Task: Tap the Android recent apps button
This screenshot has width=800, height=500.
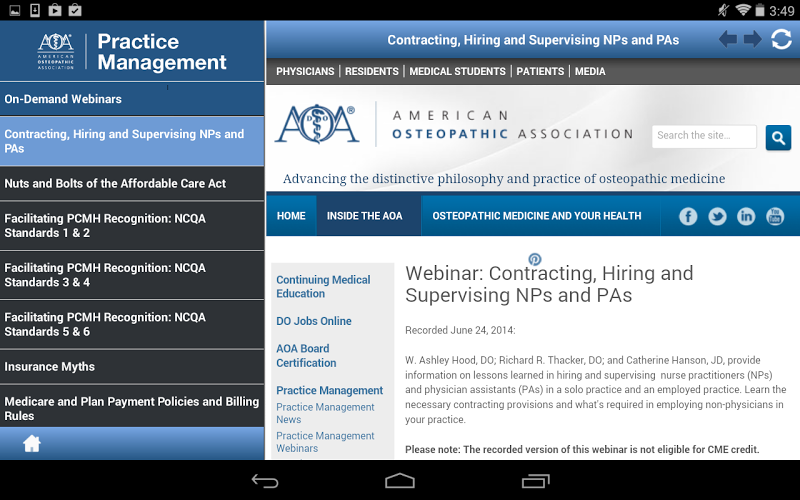Action: (x=535, y=481)
